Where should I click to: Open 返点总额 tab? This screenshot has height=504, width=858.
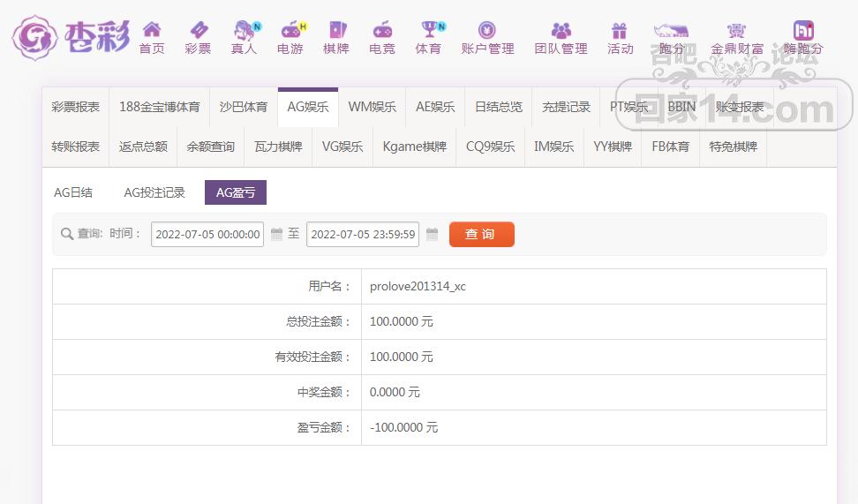coord(143,147)
